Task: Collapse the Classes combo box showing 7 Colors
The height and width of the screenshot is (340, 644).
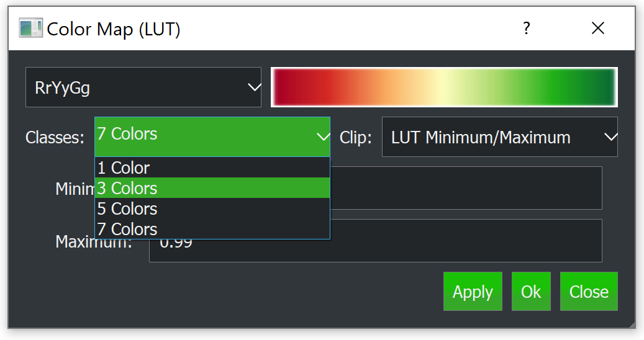Action: click(x=212, y=136)
